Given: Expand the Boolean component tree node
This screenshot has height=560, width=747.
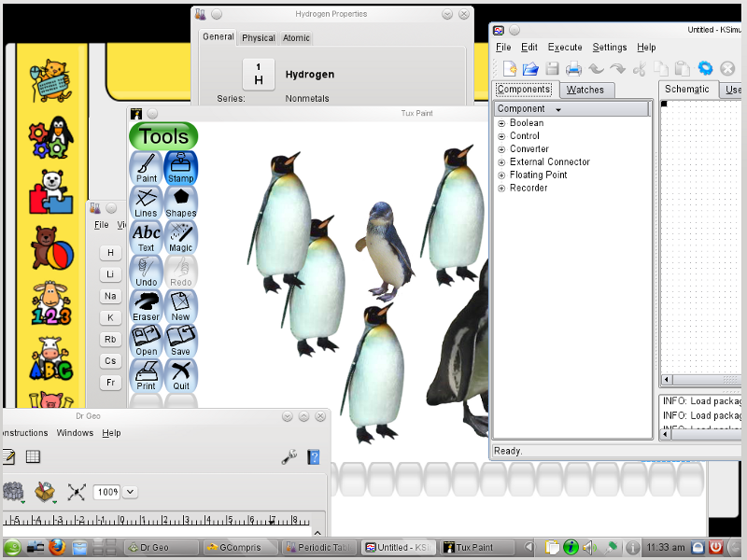Looking at the screenshot, I should [x=501, y=123].
